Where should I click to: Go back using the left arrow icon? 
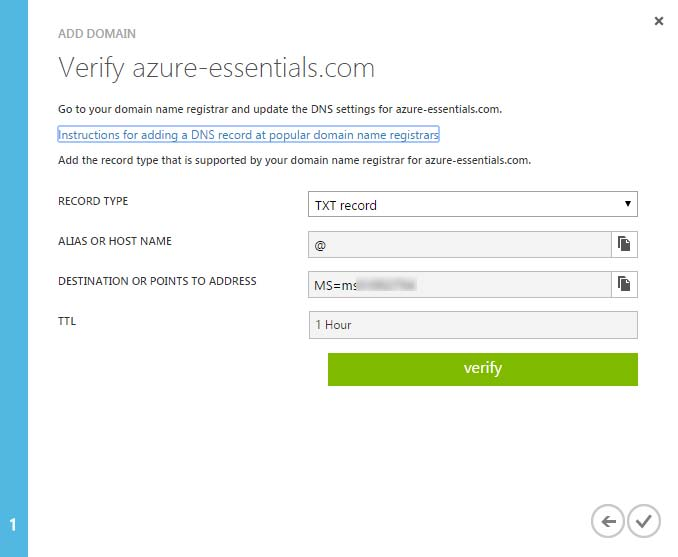pyautogui.click(x=607, y=520)
